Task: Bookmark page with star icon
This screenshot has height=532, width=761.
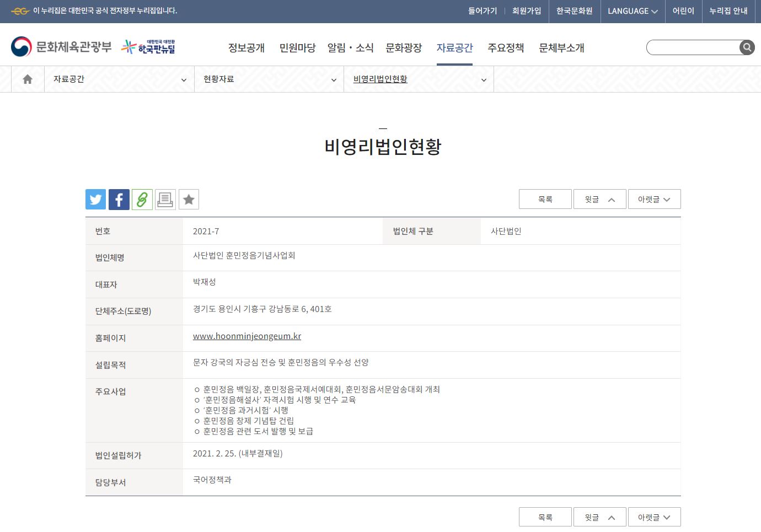Action: (x=189, y=200)
